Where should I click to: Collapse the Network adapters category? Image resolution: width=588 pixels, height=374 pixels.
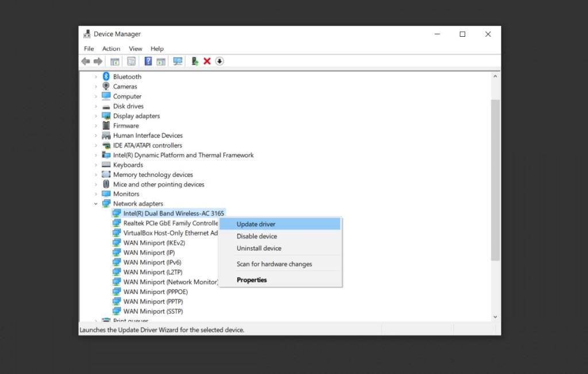tap(96, 203)
